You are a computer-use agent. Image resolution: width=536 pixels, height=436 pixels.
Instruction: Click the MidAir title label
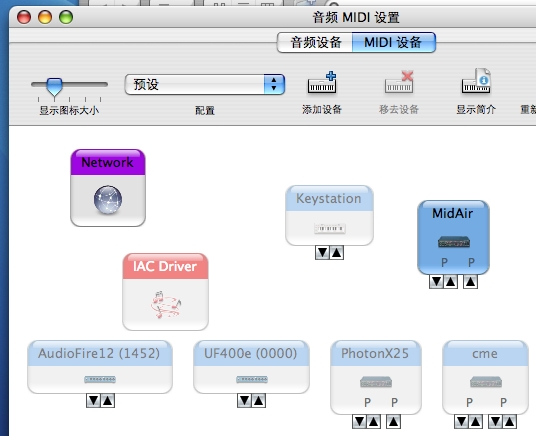point(453,213)
